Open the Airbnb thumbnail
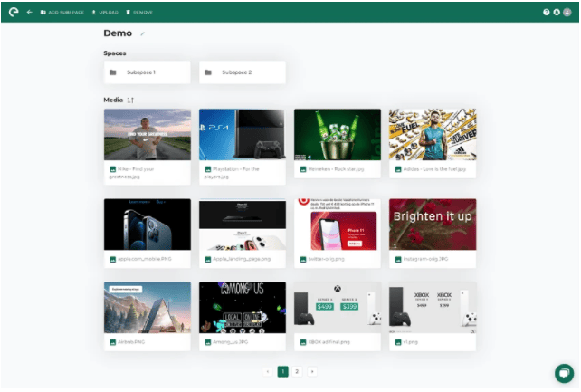This screenshot has height=392, width=581. [x=148, y=308]
